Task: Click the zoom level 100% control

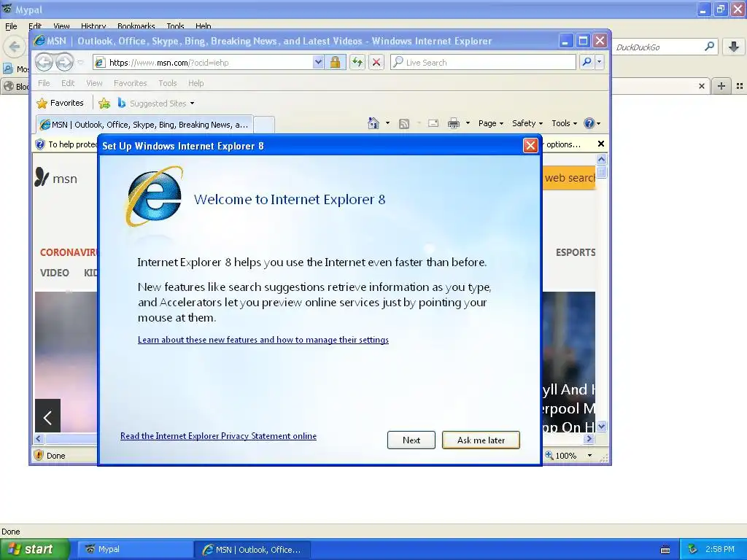Action: pos(561,455)
